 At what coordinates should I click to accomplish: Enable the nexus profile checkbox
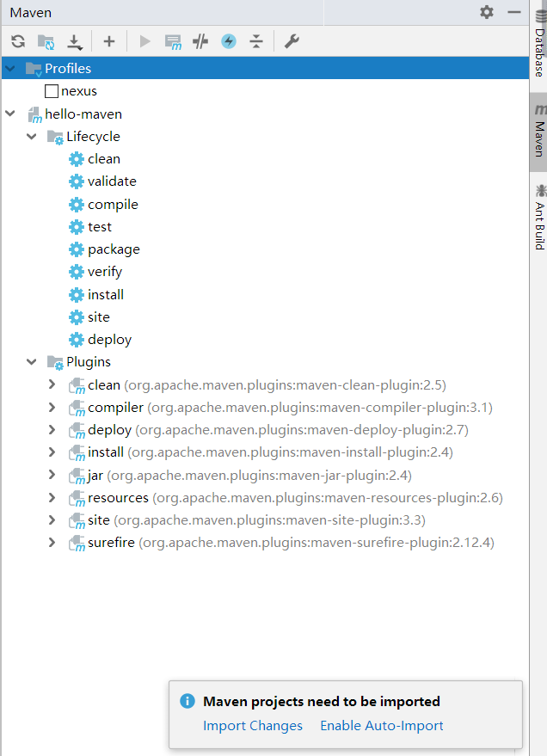52,91
